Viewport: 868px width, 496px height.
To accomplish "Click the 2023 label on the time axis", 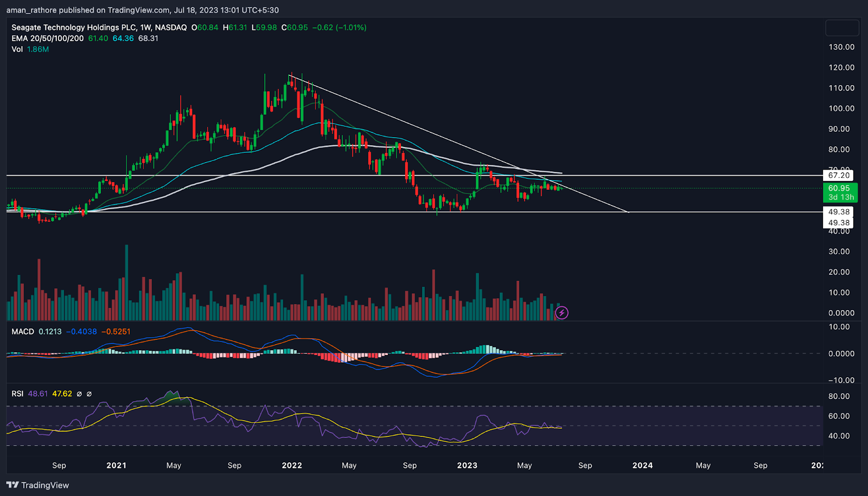I will coord(467,466).
